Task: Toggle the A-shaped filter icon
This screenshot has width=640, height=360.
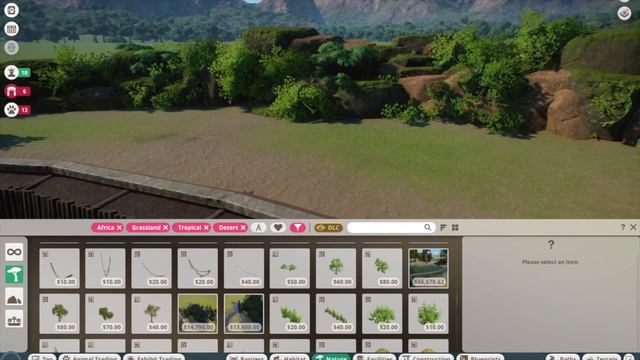Action: click(x=258, y=227)
